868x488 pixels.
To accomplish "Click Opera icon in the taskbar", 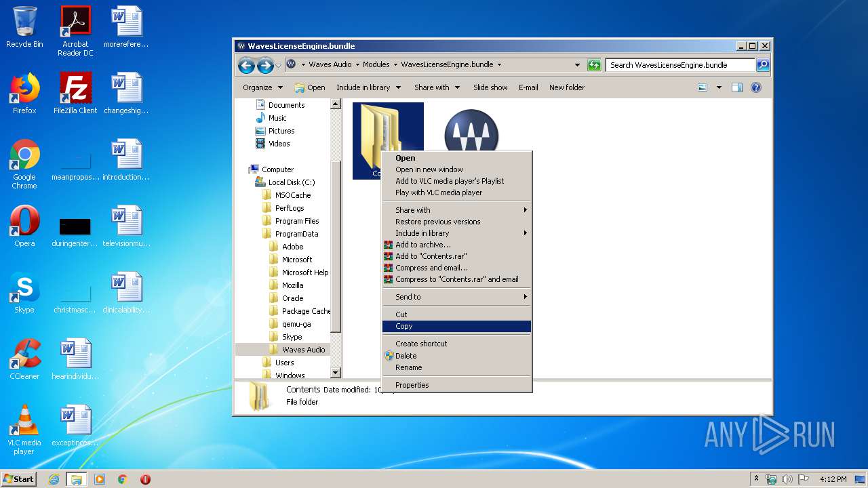I will (145, 479).
